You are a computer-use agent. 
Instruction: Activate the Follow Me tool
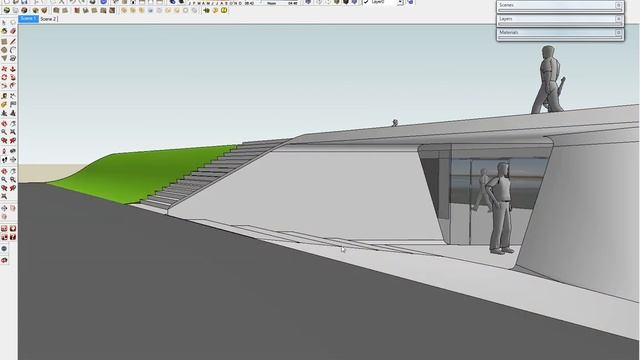13,77
